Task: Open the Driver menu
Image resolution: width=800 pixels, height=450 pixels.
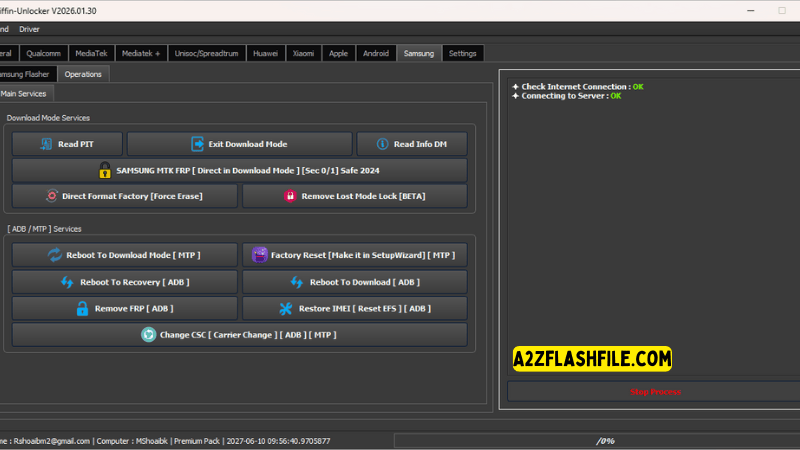Action: pos(29,29)
